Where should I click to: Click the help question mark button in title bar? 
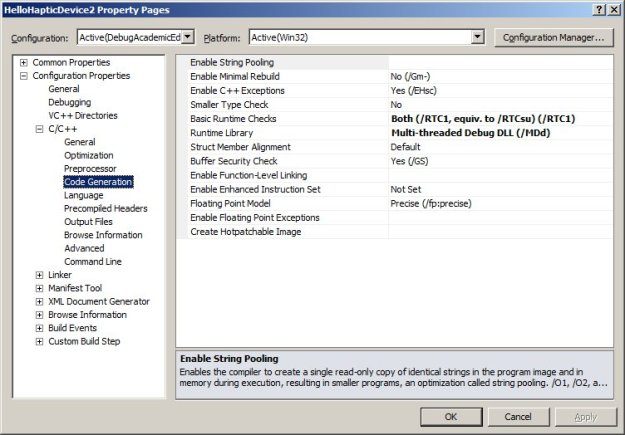pyautogui.click(x=598, y=9)
